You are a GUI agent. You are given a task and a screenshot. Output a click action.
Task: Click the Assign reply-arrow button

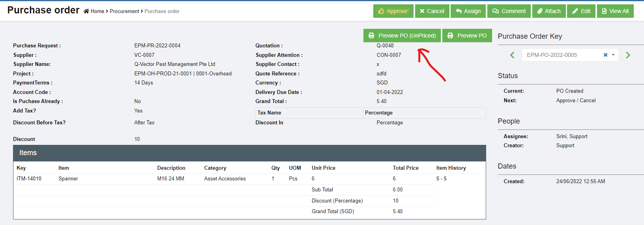pyautogui.click(x=468, y=11)
